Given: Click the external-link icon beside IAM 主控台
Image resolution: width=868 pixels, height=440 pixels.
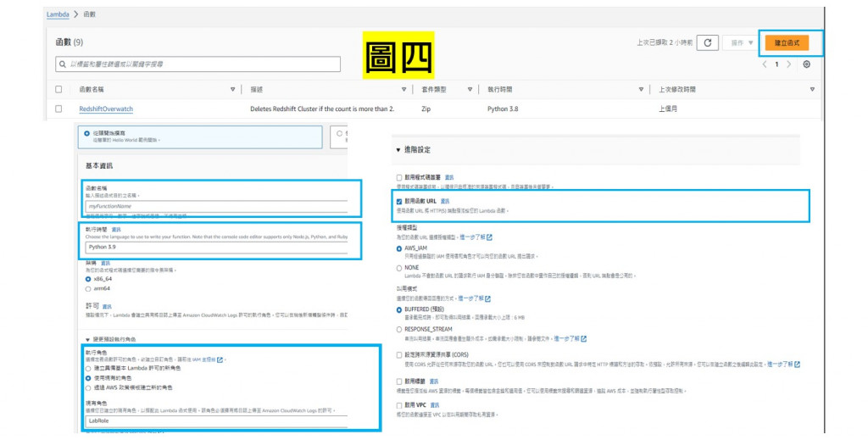Looking at the screenshot, I should pos(220,359).
